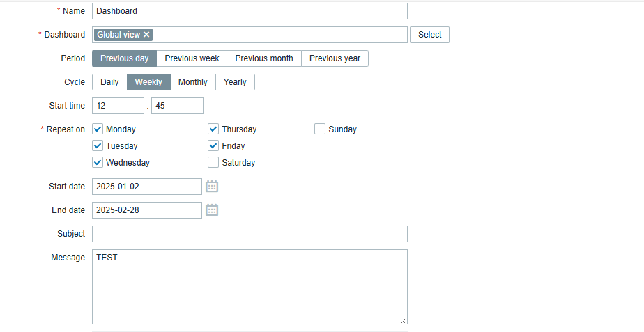Click the Select dashboard button
The height and width of the screenshot is (332, 644).
429,35
